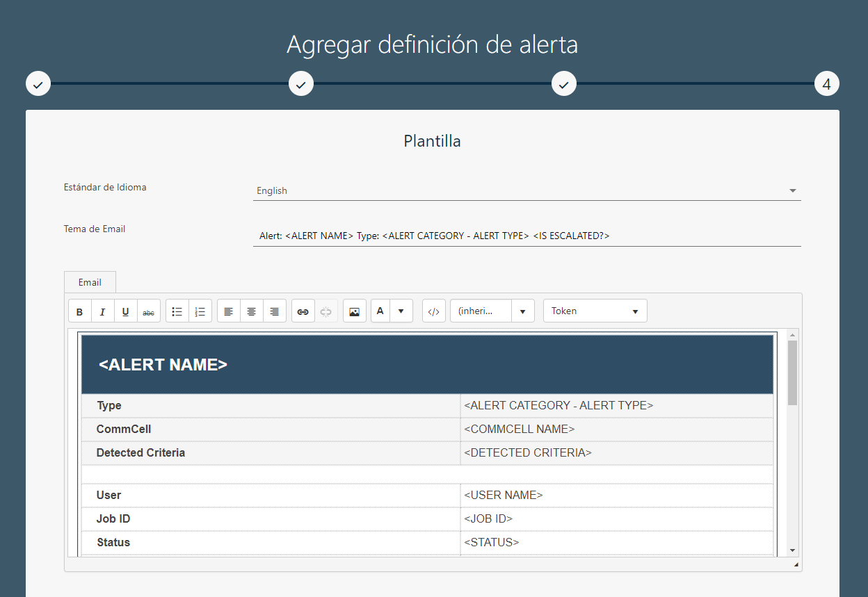Go back to the first wizard step
This screenshot has height=597, width=868.
38,84
